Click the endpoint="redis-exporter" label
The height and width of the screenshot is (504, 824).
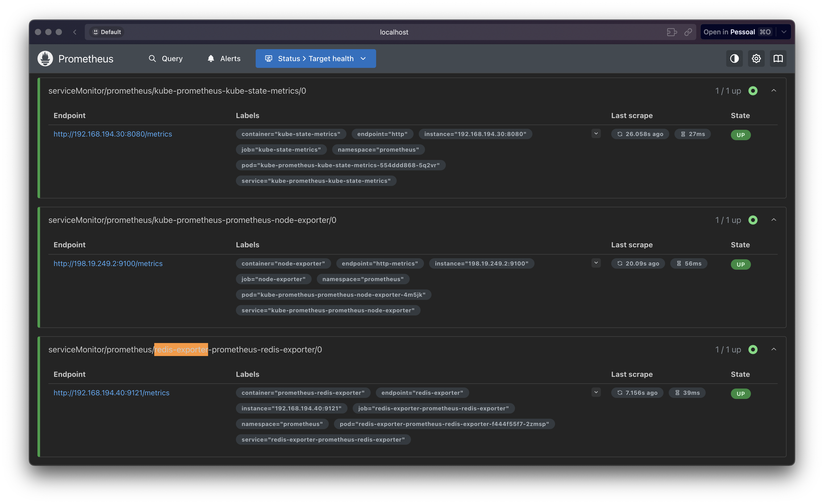tap(422, 393)
